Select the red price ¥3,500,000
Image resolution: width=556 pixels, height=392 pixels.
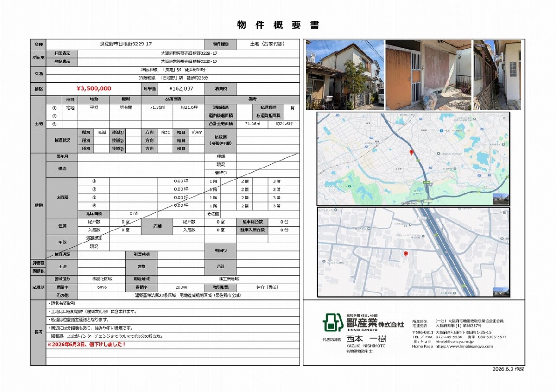click(x=94, y=88)
